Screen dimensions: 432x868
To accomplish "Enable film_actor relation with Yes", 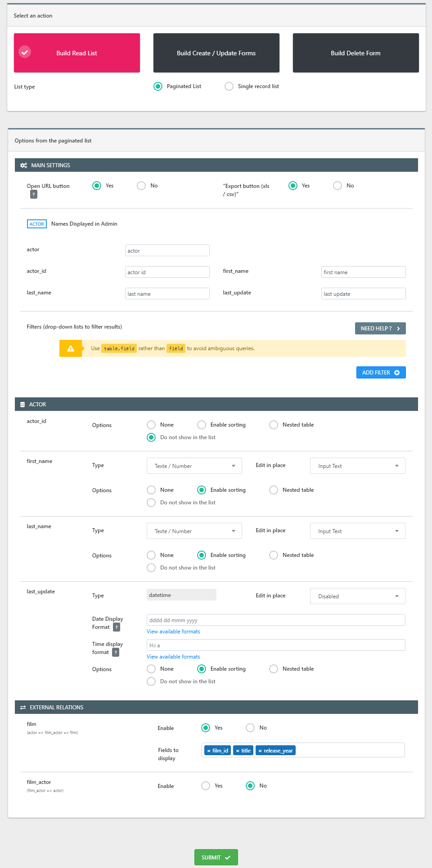I will [206, 786].
